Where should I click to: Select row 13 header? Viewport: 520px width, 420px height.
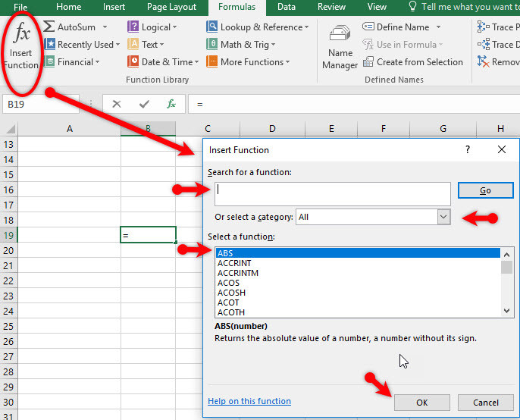click(8, 145)
